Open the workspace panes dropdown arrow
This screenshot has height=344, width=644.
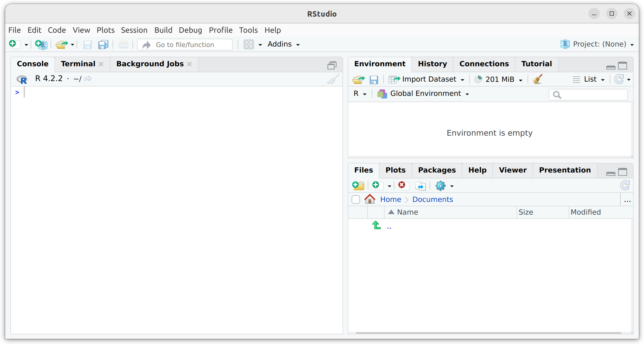pos(260,45)
